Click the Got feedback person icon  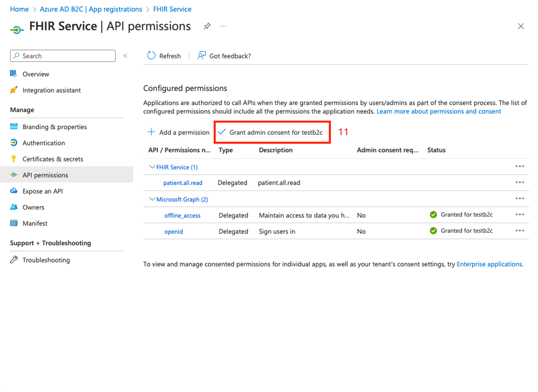coord(201,56)
